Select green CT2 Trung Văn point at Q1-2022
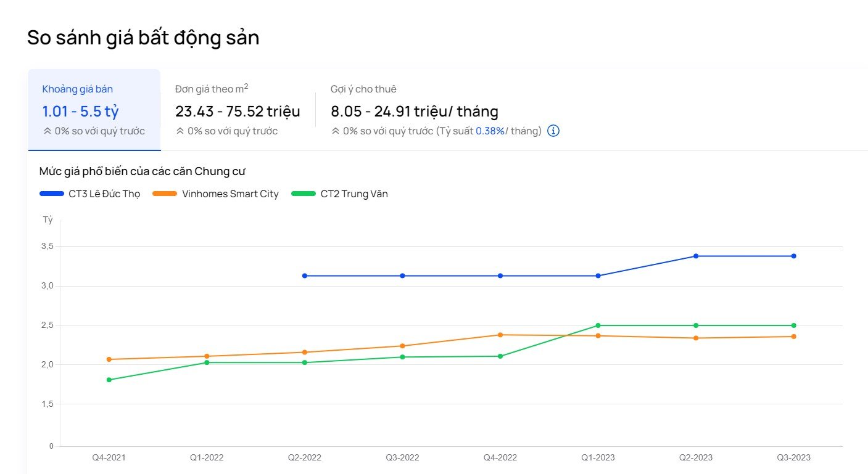The height and width of the screenshot is (474, 868). [x=207, y=362]
